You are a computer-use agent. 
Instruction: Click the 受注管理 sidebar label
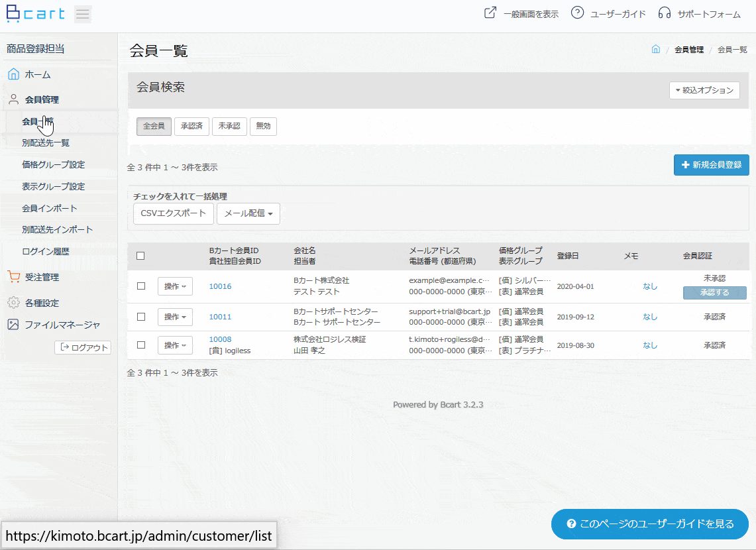[x=42, y=277]
